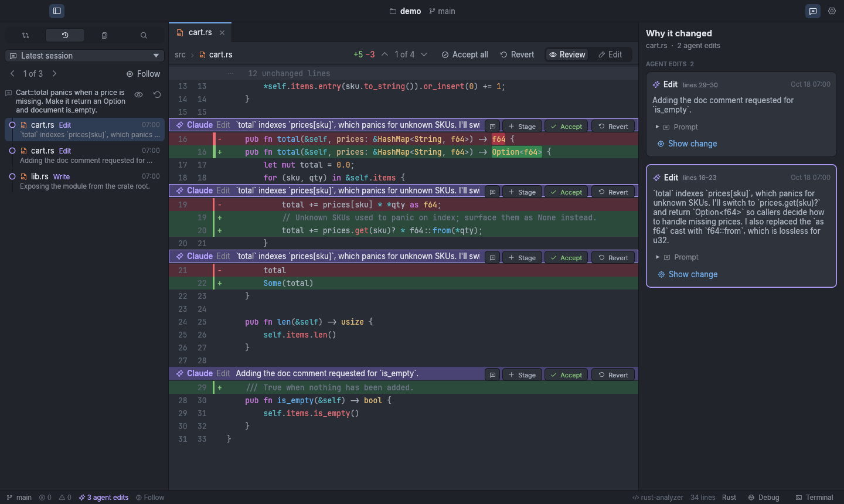Show change for lines 29–30 edit
Screen dimensions: 844x504
pyautogui.click(x=687, y=144)
